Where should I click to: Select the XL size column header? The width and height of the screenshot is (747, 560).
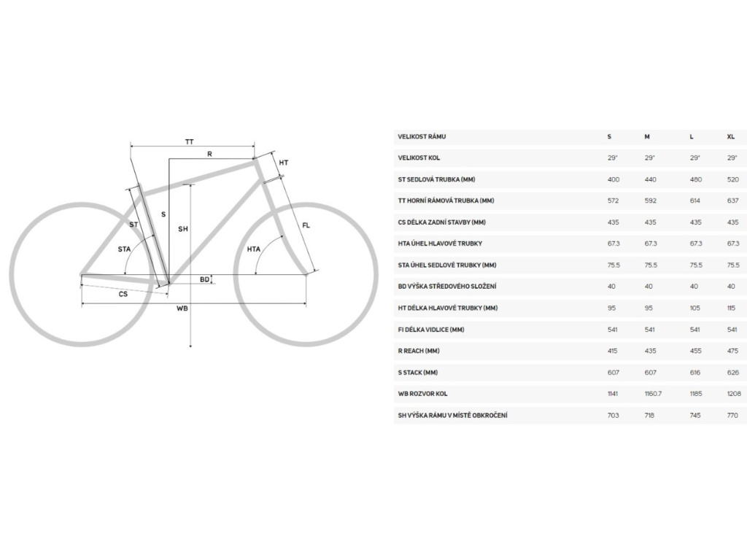tap(731, 136)
